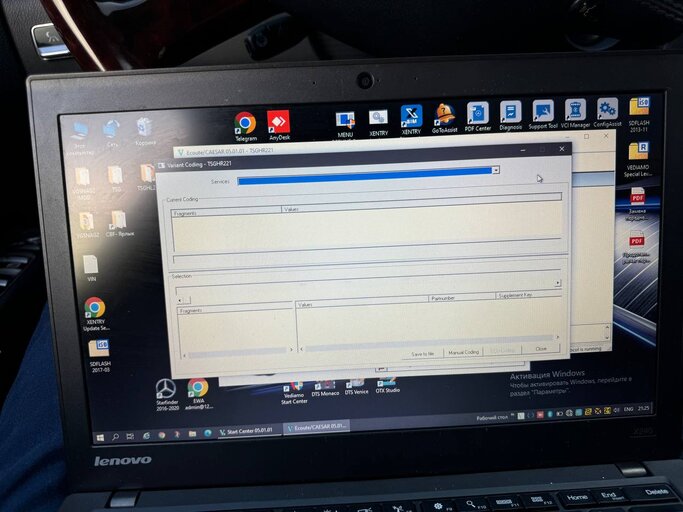Screen dimensions: 683x512
Task: Click the system clock showing 23:25
Action: tap(643, 408)
